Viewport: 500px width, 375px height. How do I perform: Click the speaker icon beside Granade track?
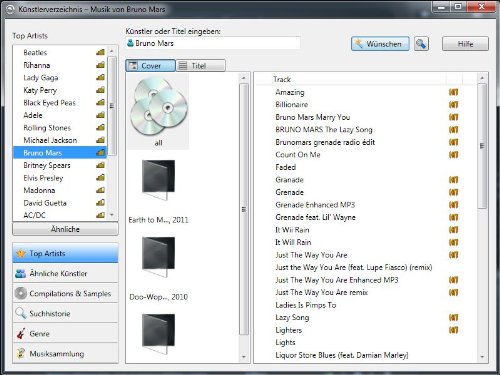[453, 180]
